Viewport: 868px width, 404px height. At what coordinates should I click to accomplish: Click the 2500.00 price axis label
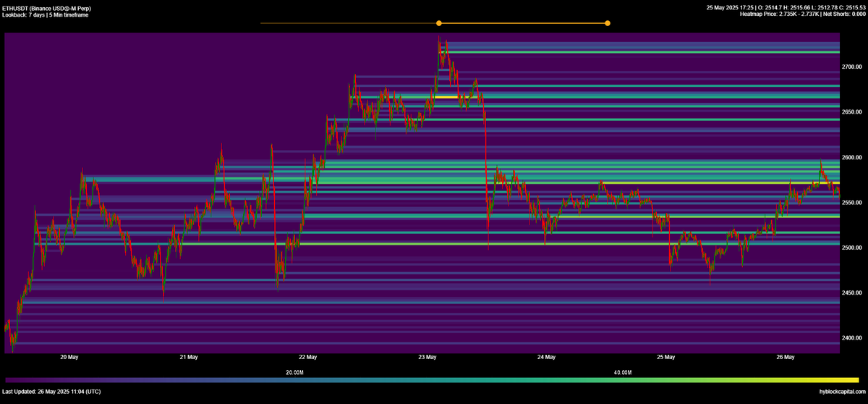(852, 248)
